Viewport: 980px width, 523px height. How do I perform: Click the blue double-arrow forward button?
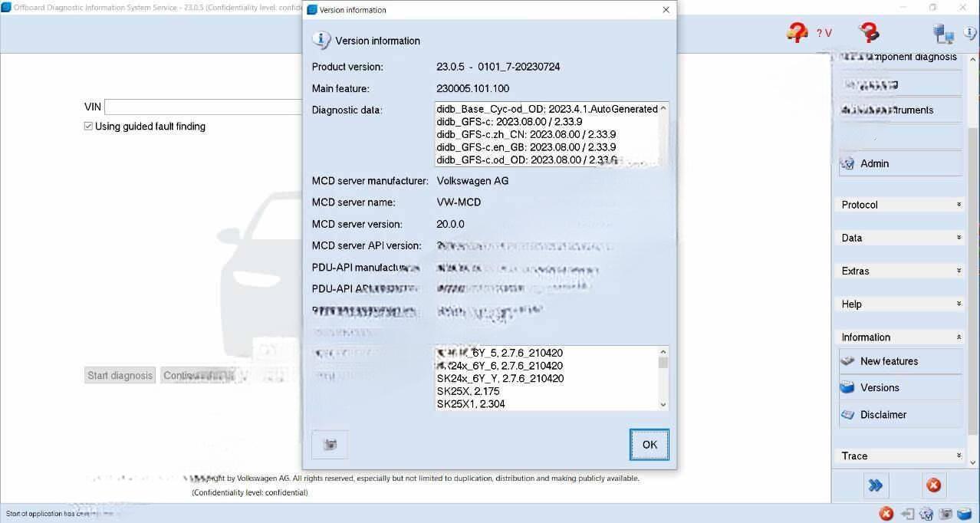pos(875,485)
